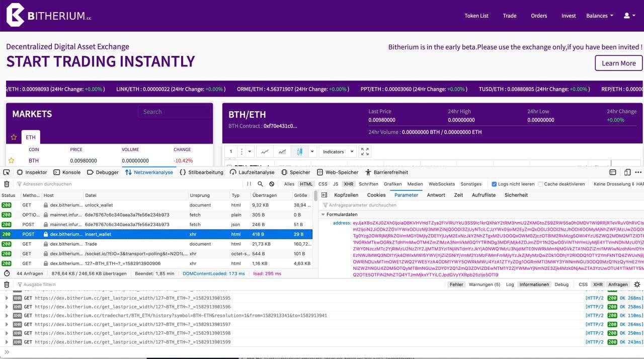Toggle the HTML request filter

click(x=306, y=184)
